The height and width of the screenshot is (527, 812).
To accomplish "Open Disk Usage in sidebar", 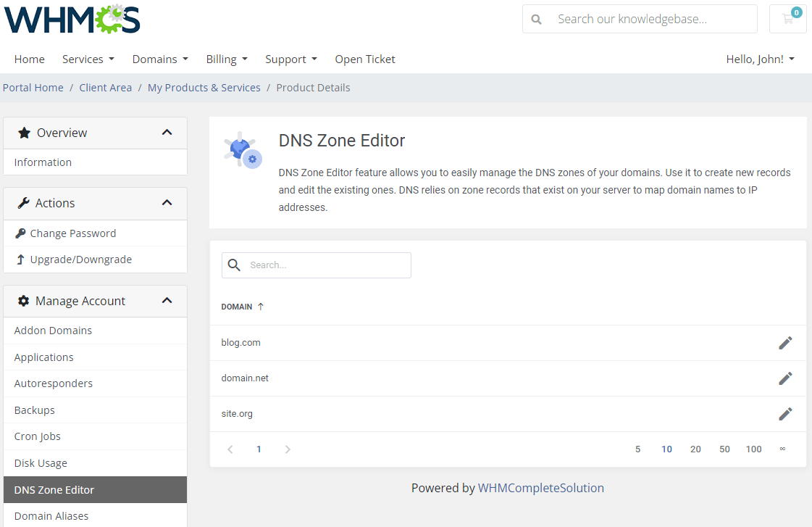I will pos(96,463).
